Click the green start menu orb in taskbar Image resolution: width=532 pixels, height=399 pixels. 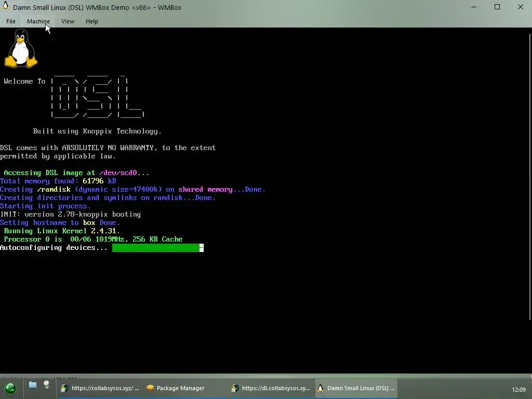(x=10, y=388)
